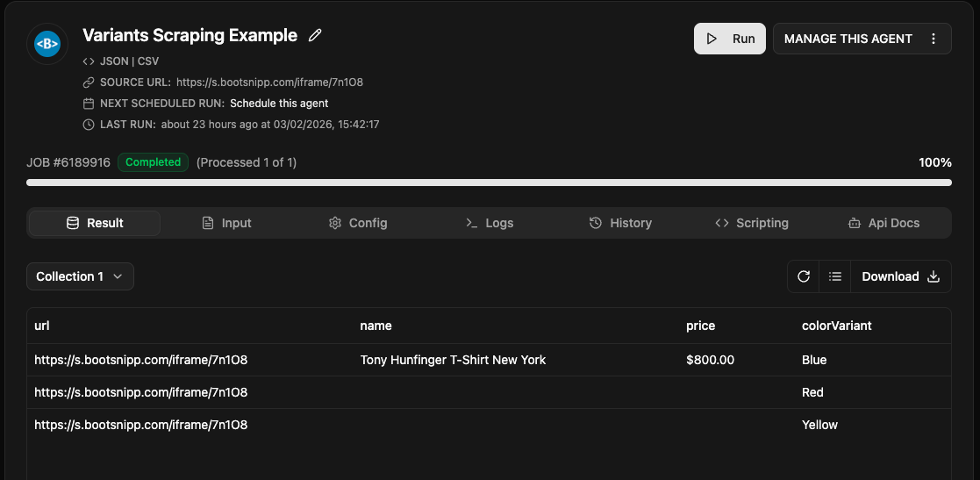This screenshot has height=480, width=980.
Task: Click the agent logo avatar
Action: (x=47, y=44)
